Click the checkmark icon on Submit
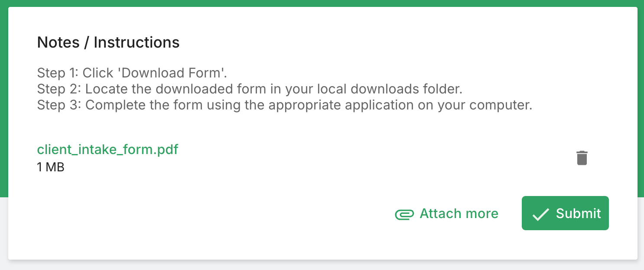 pos(540,214)
